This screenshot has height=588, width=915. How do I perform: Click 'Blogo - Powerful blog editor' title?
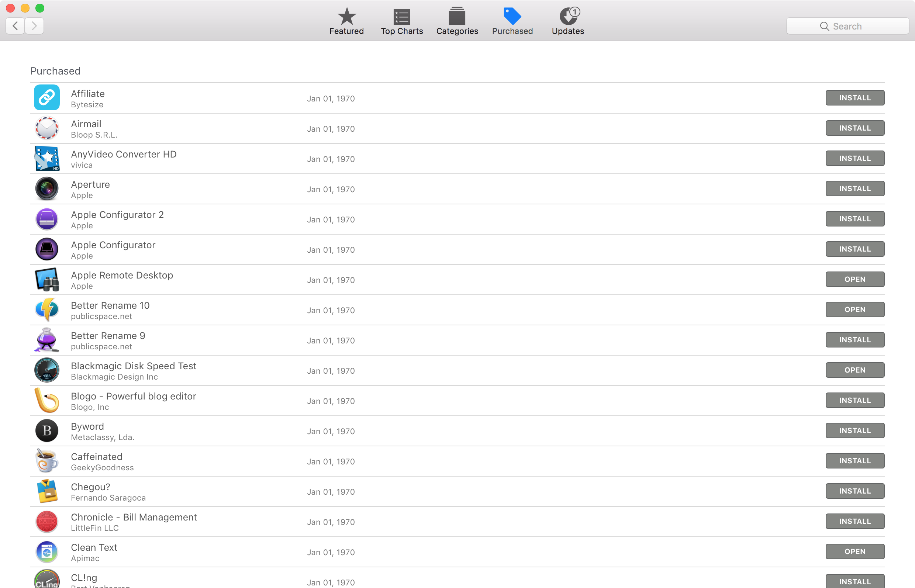(134, 396)
